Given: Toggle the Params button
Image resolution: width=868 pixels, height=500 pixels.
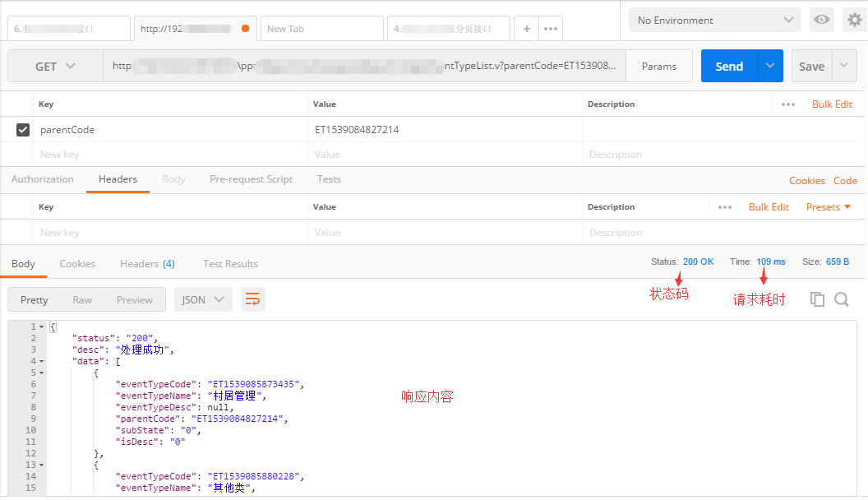Looking at the screenshot, I should coord(658,66).
